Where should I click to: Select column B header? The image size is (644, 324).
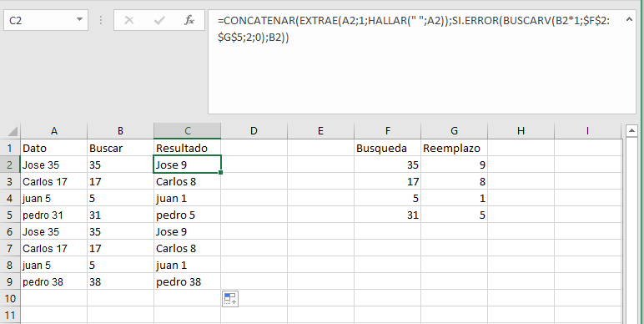pyautogui.click(x=120, y=131)
